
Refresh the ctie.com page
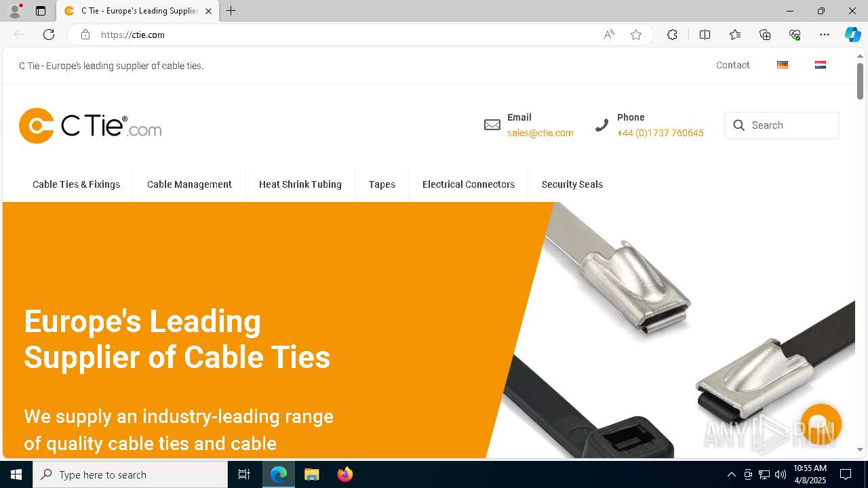49,35
